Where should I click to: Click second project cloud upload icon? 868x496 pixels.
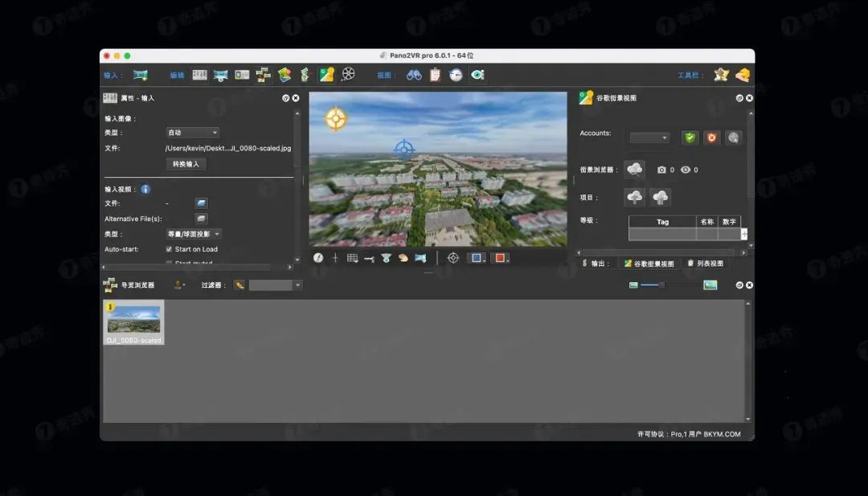point(661,197)
